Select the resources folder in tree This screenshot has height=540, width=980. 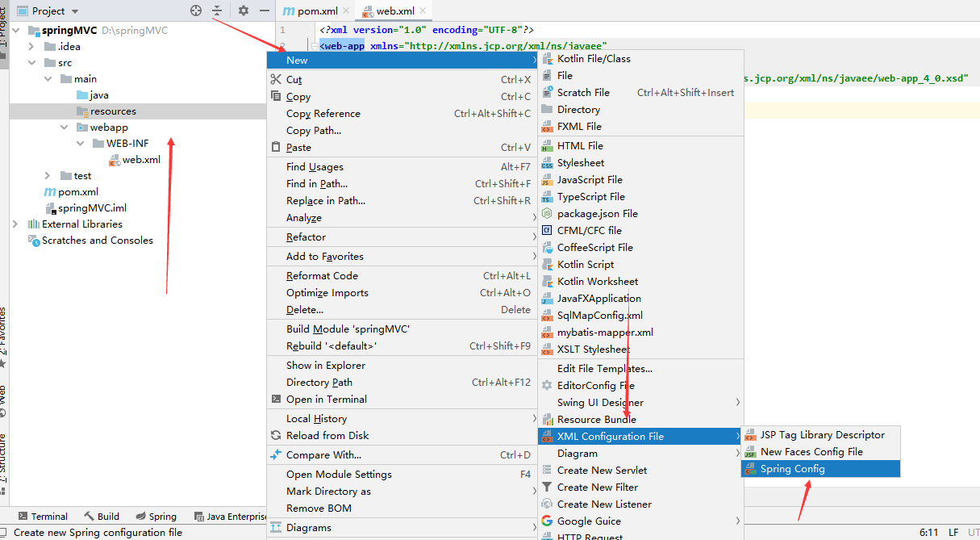(113, 111)
